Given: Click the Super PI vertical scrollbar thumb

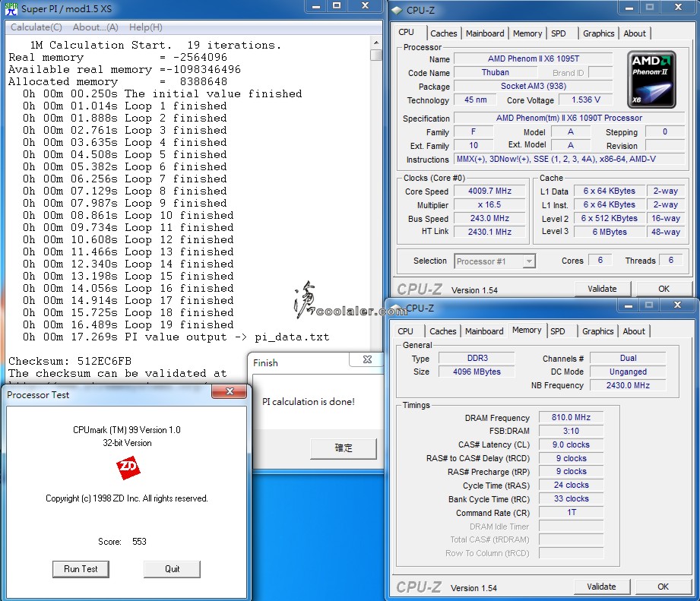Looking at the screenshot, I should tap(376, 55).
